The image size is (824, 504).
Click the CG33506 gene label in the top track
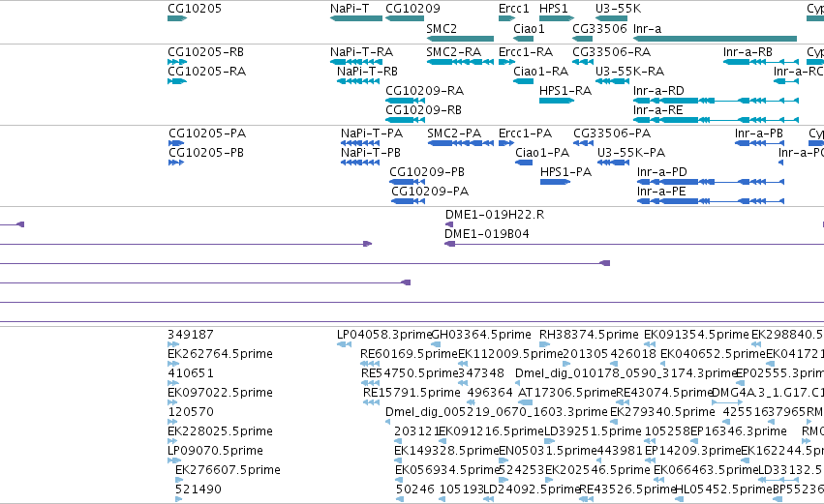pyautogui.click(x=599, y=28)
